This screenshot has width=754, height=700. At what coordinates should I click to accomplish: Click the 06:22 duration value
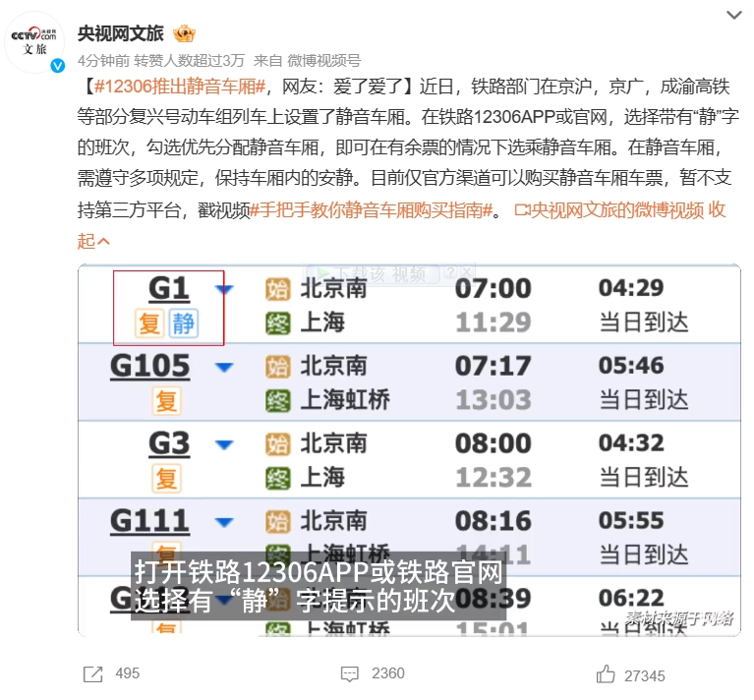tap(631, 599)
